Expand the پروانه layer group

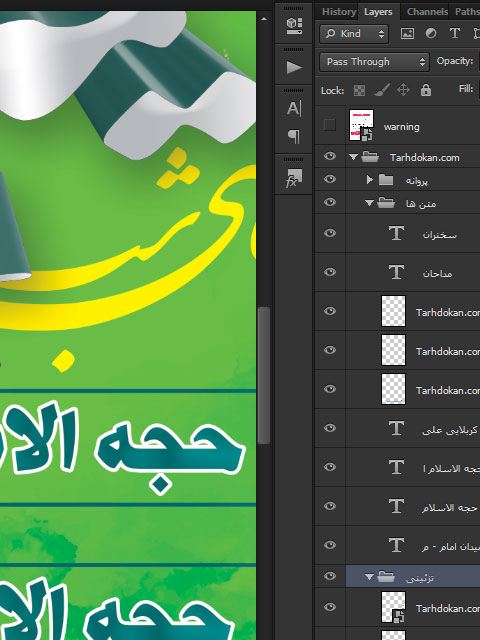click(369, 180)
